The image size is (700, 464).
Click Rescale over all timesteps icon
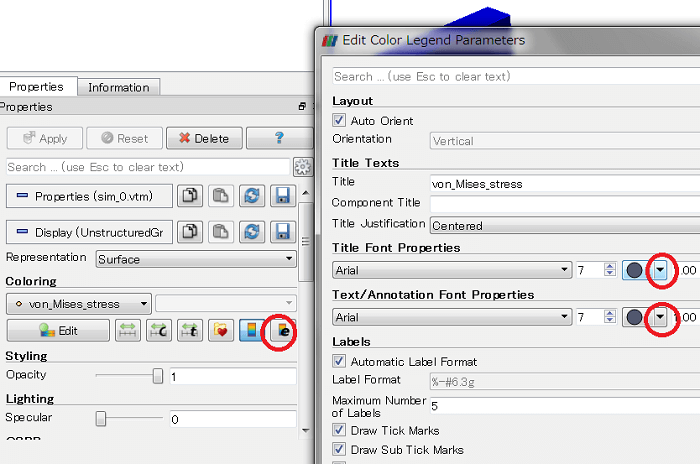pos(189,331)
